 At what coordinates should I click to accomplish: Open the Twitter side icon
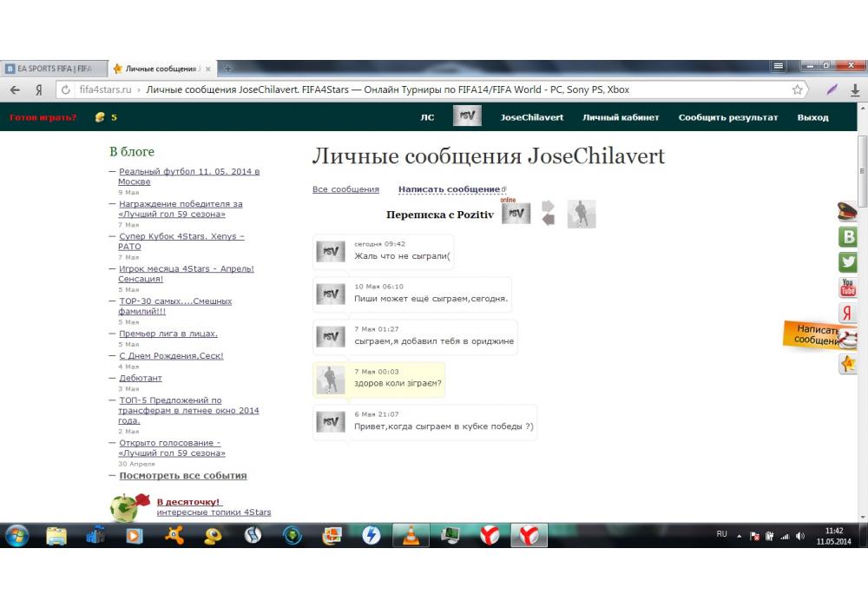coord(847,261)
